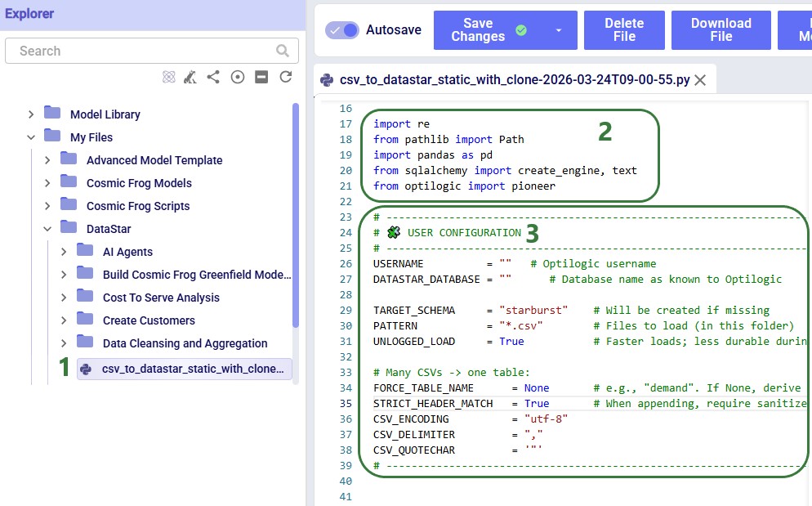Click the USERNAME assignment on line 26
812x506 pixels.
pos(442,263)
